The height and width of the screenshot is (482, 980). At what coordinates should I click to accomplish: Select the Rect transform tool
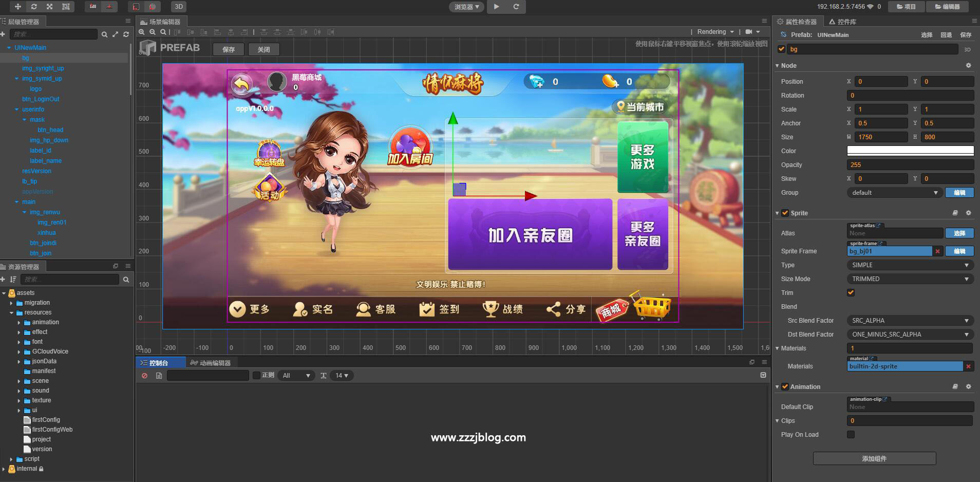point(66,7)
